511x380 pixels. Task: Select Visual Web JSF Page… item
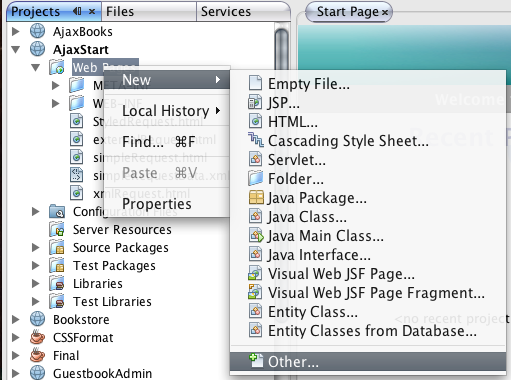[368, 274]
